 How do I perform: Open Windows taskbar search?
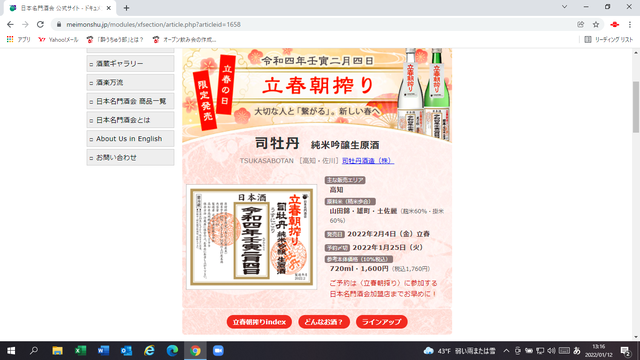point(34,351)
